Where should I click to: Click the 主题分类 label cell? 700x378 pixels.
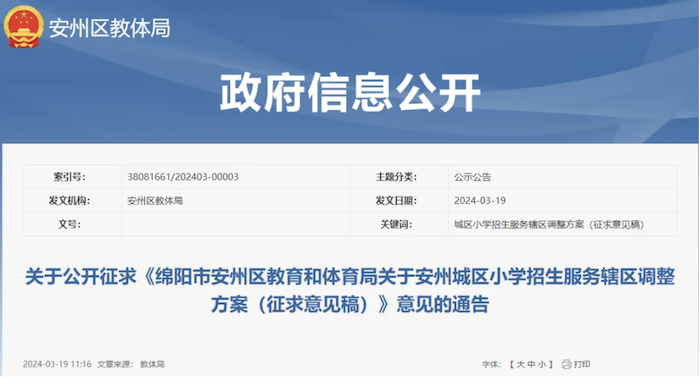(x=399, y=177)
